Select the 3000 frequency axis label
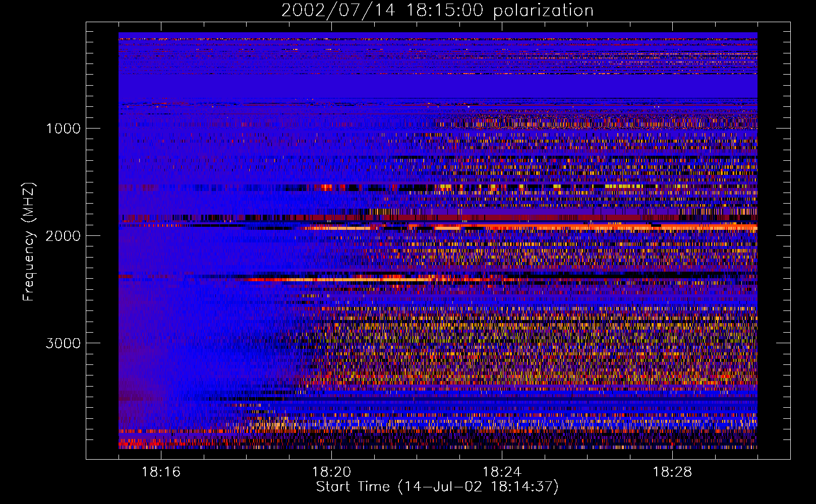The image size is (816, 504). [63, 343]
